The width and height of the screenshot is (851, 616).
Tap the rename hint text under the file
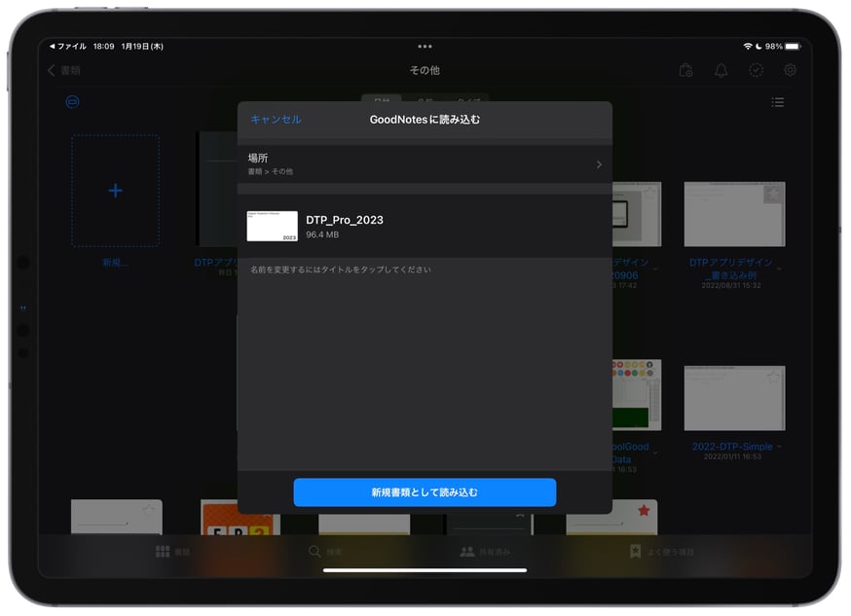point(341,270)
